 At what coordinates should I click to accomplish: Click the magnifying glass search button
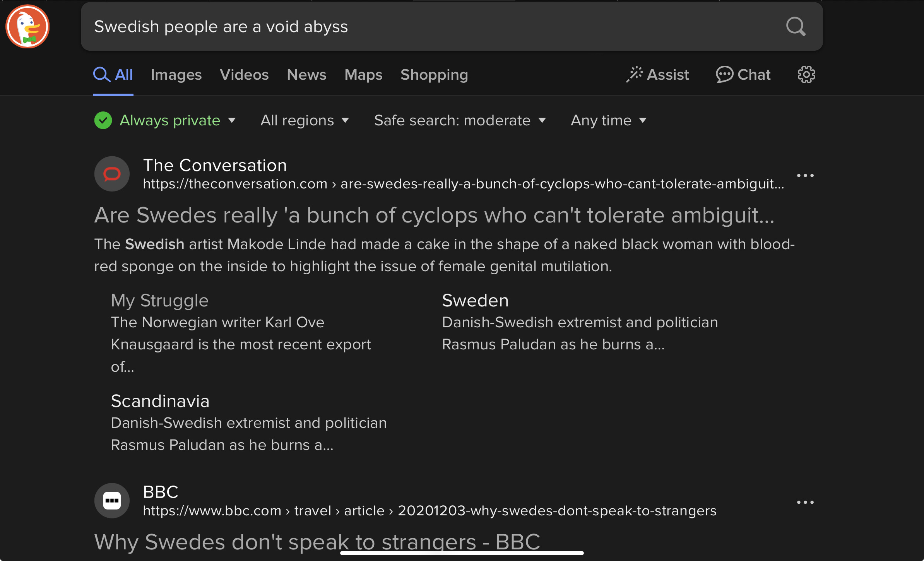click(x=796, y=26)
